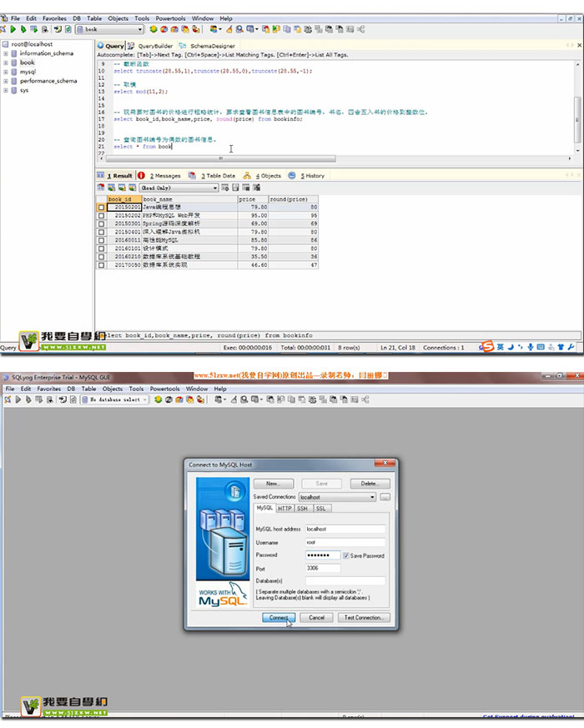This screenshot has height=728, width=584.
Task: Toggle the Save Password checkbox
Action: [345, 555]
